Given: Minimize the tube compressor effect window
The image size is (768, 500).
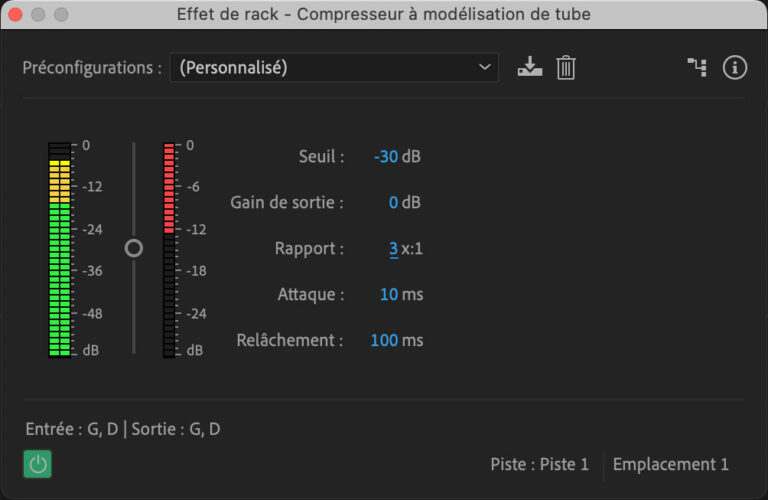Looking at the screenshot, I should click(39, 15).
